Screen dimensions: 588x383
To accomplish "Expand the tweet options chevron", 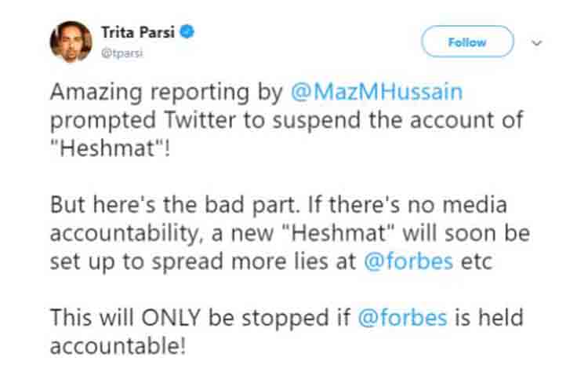I will coord(537,42).
